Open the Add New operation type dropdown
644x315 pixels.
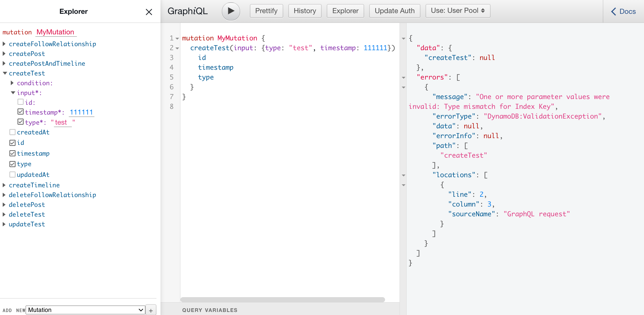tap(86, 310)
